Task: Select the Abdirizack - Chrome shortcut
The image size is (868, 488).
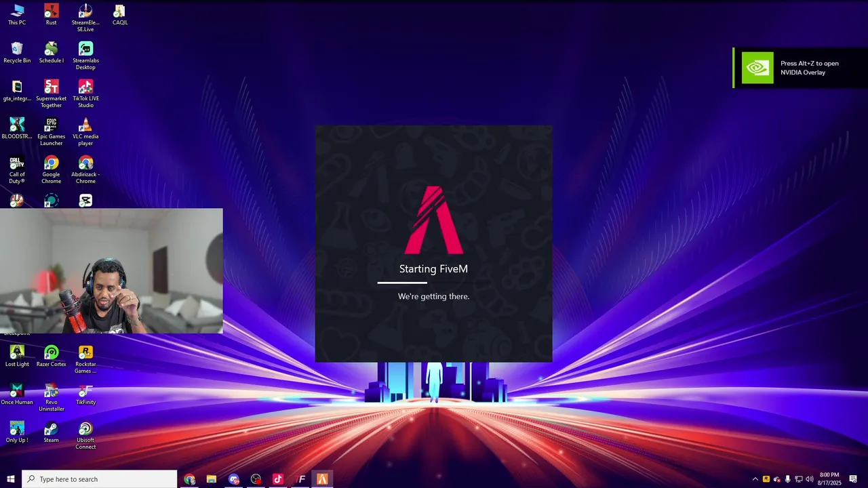Action: pos(85,170)
